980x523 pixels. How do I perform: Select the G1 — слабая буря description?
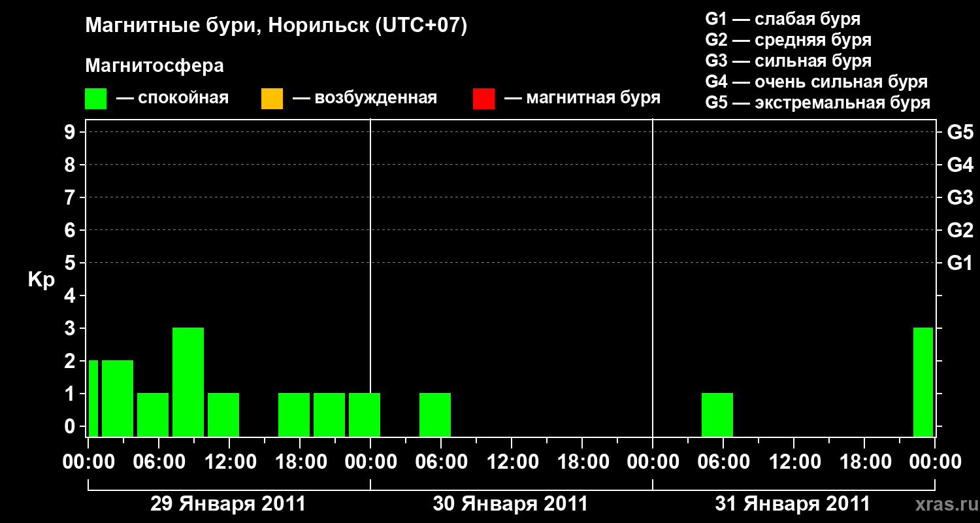pyautogui.click(x=783, y=19)
